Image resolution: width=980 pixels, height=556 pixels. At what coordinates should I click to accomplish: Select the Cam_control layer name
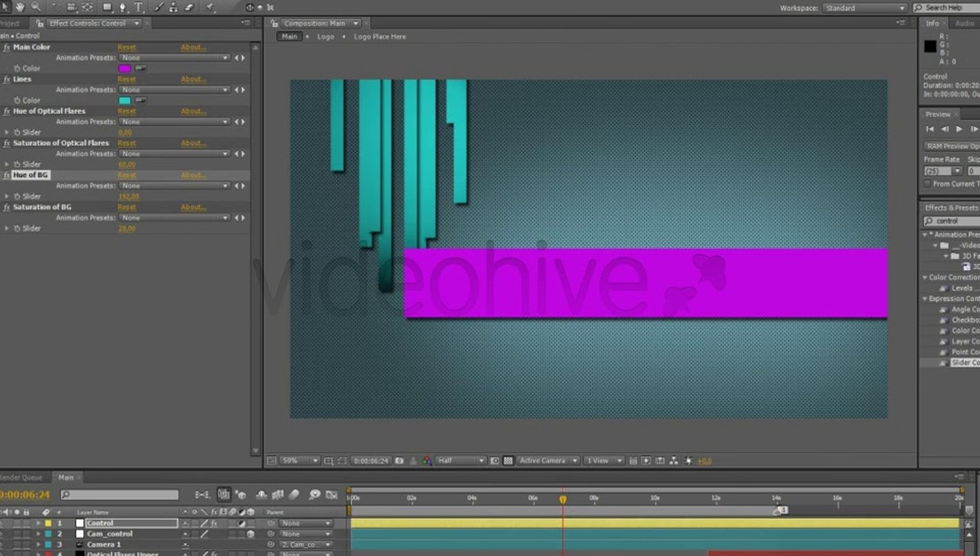[110, 534]
